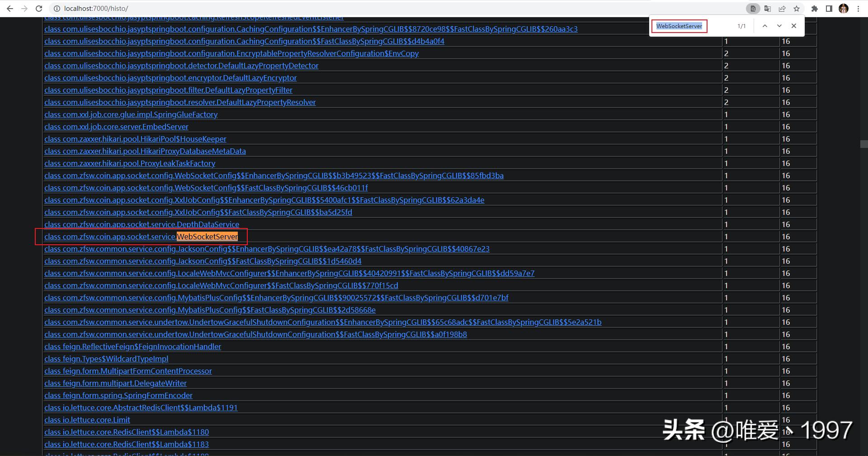Open the UndertowGracefulShutdownConfiguration Enhancer $$5e2a521b link
Viewport: 868px width, 456px height.
tap(323, 322)
